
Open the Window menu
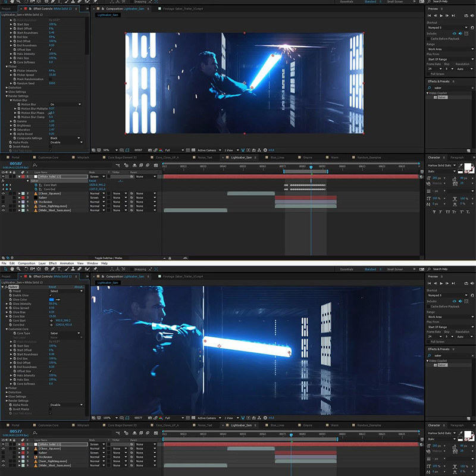pos(92,264)
